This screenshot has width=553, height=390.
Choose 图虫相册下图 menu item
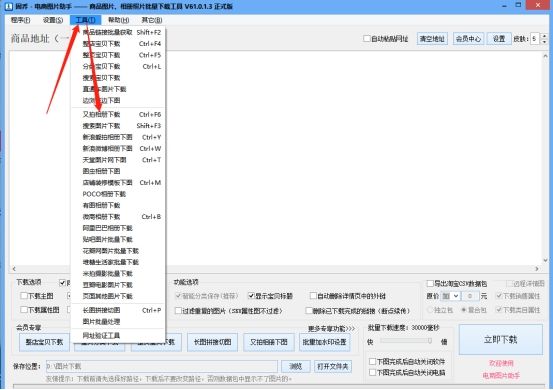[x=118, y=171]
